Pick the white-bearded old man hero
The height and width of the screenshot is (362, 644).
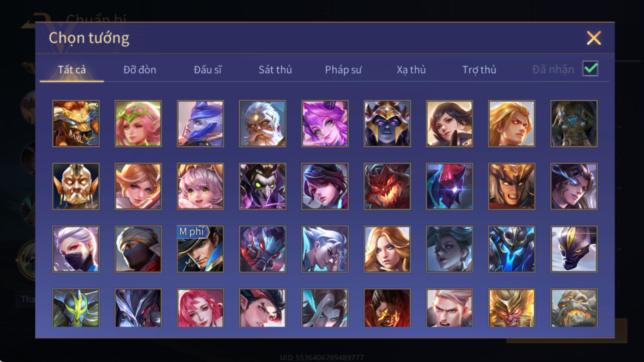[262, 124]
